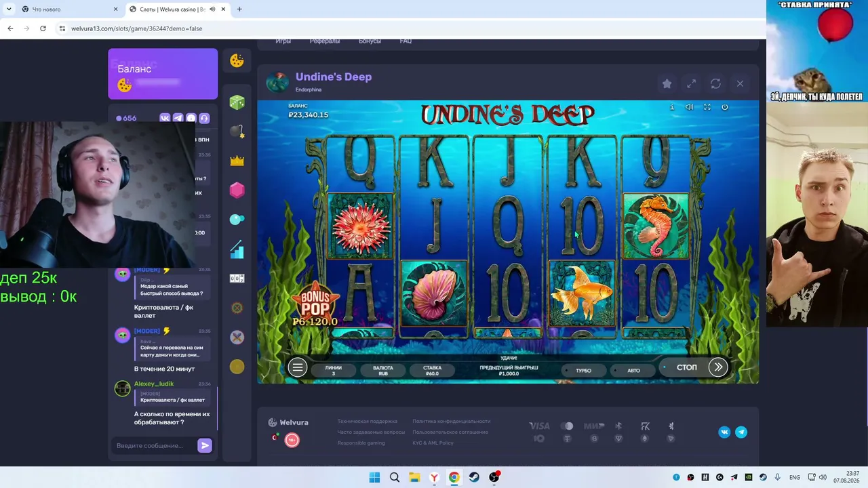Open the bomb mines game icon
Screen dimensions: 868x488
click(x=237, y=131)
